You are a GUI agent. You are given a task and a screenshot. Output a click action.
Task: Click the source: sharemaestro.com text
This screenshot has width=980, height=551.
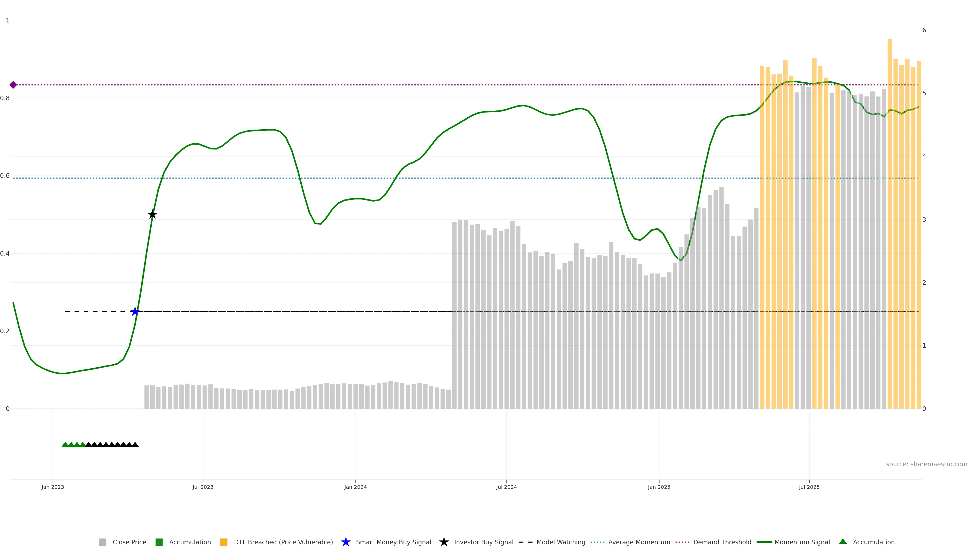[x=926, y=464]
